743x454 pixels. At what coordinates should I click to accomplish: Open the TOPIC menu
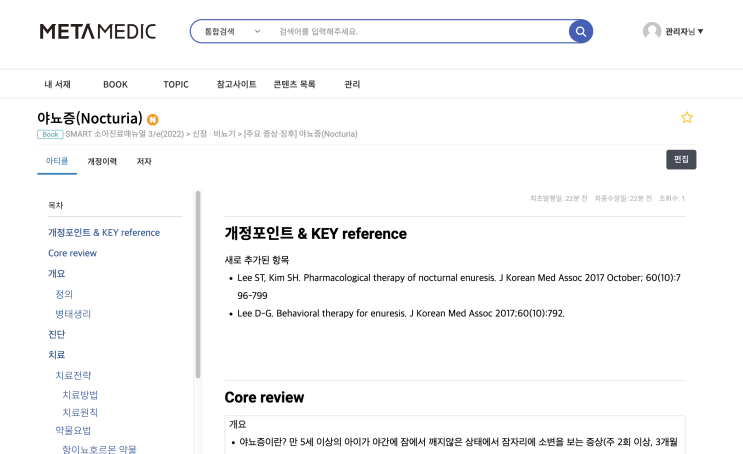(x=176, y=84)
